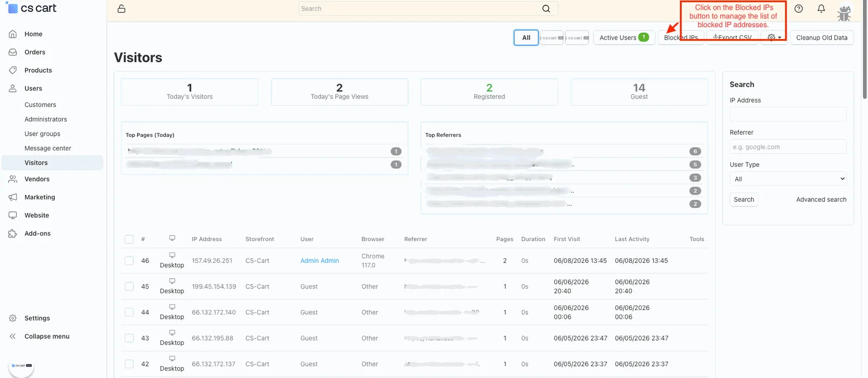Image resolution: width=868 pixels, height=378 pixels.
Task: Check the checkbox for visitor 46
Action: pyautogui.click(x=129, y=261)
